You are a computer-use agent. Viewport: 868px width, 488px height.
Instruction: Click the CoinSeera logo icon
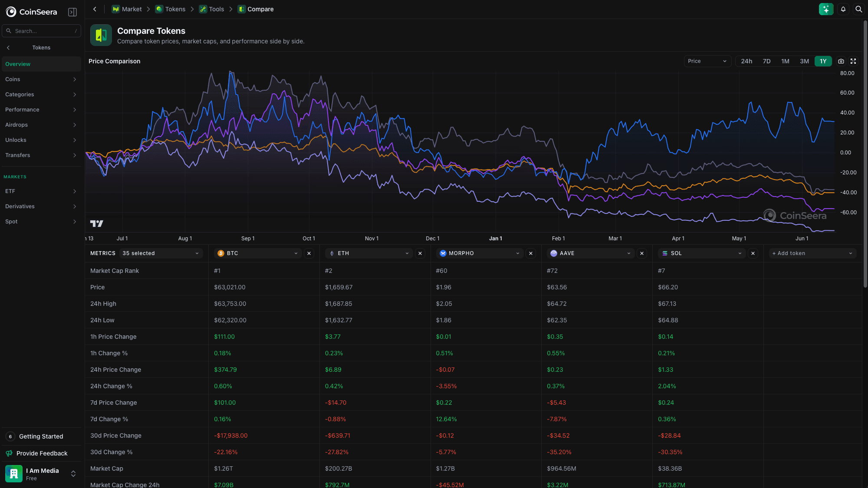11,12
